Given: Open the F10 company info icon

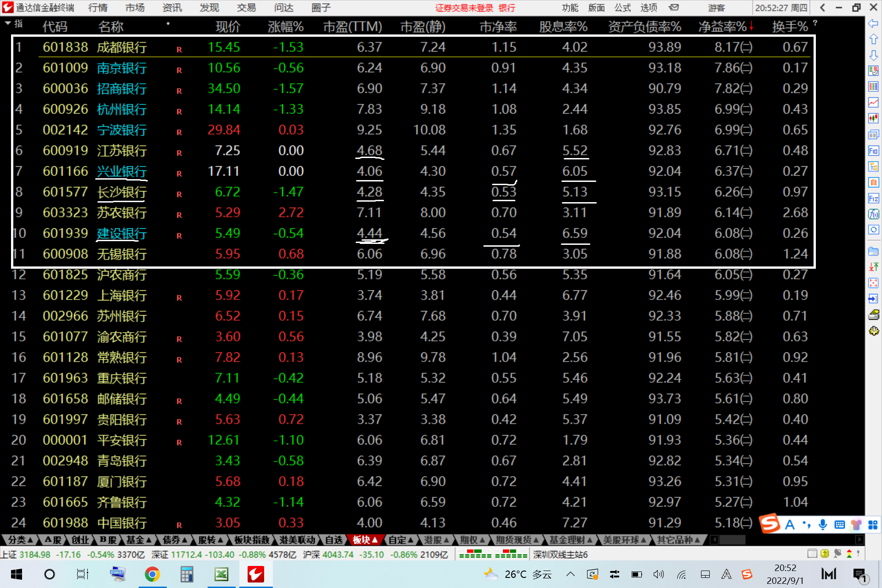Looking at the screenshot, I should click(873, 151).
